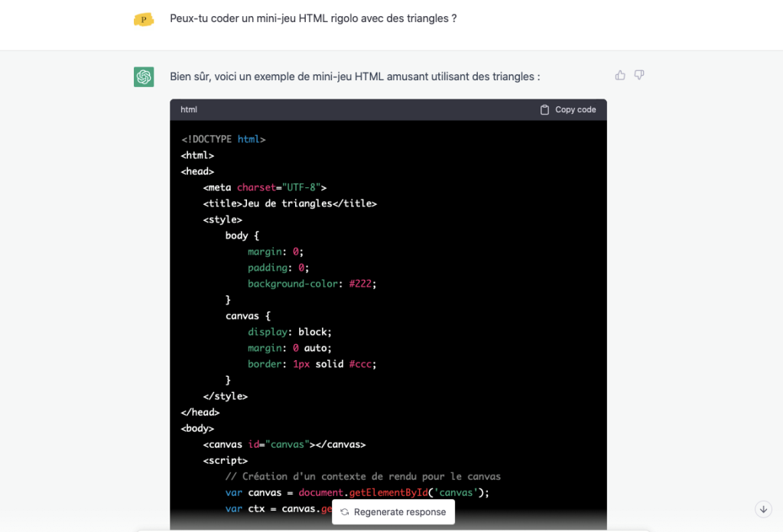Viewport: 783px width, 532px height.
Task: Click the #222 background-color value
Action: [360, 284]
